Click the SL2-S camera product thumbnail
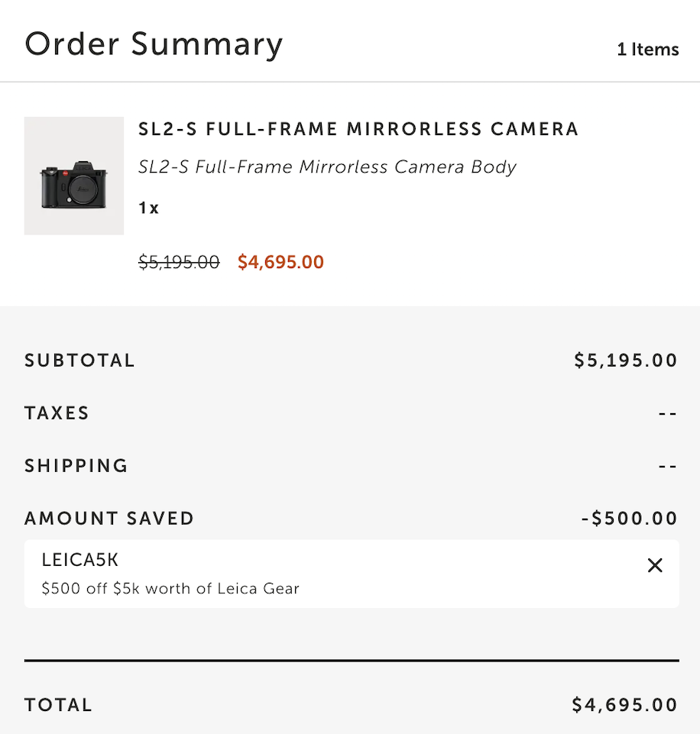Image resolution: width=700 pixels, height=734 pixels. pos(73,176)
